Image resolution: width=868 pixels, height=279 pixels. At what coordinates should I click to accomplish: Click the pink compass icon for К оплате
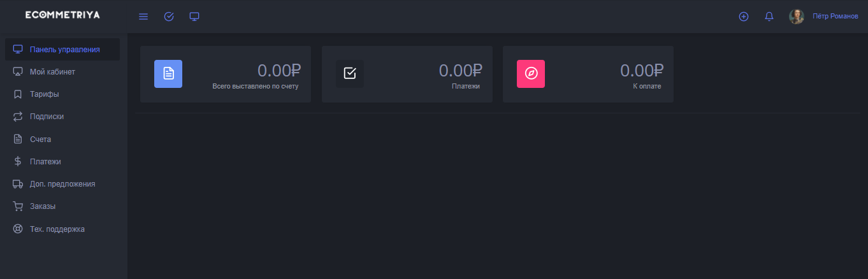(x=531, y=74)
